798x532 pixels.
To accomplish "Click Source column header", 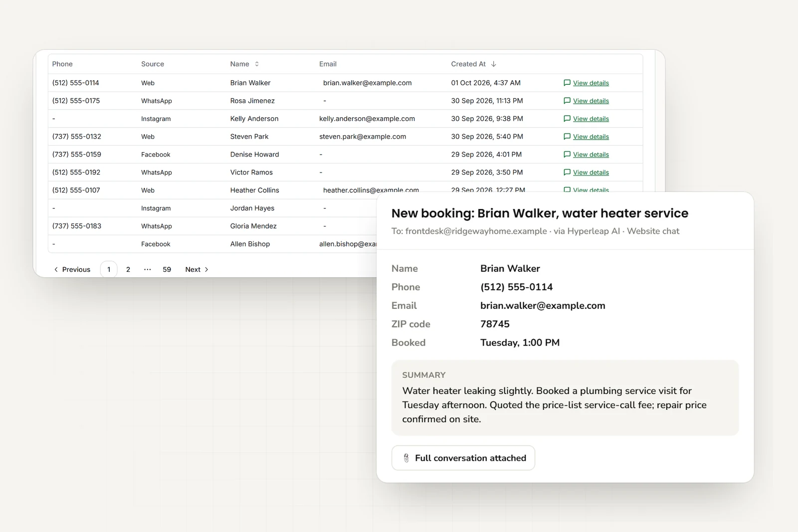I will pyautogui.click(x=153, y=64).
